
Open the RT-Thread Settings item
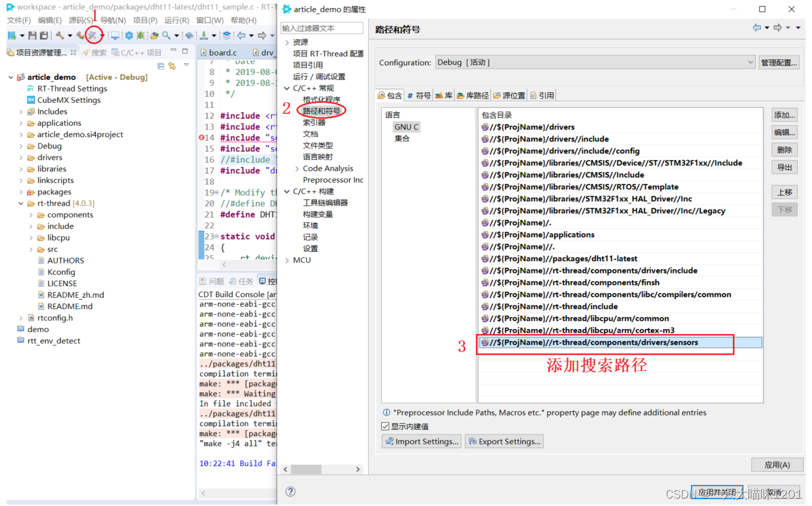tap(72, 88)
